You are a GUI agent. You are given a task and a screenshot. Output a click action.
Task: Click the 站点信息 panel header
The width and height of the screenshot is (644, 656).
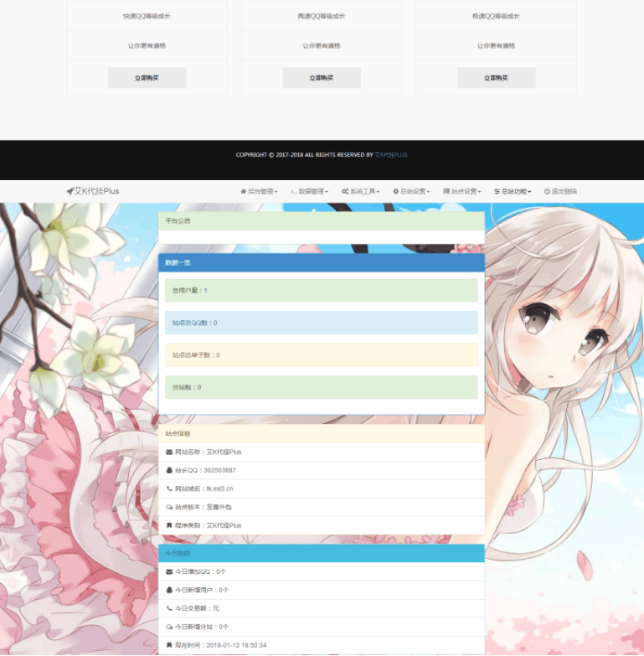pos(322,433)
